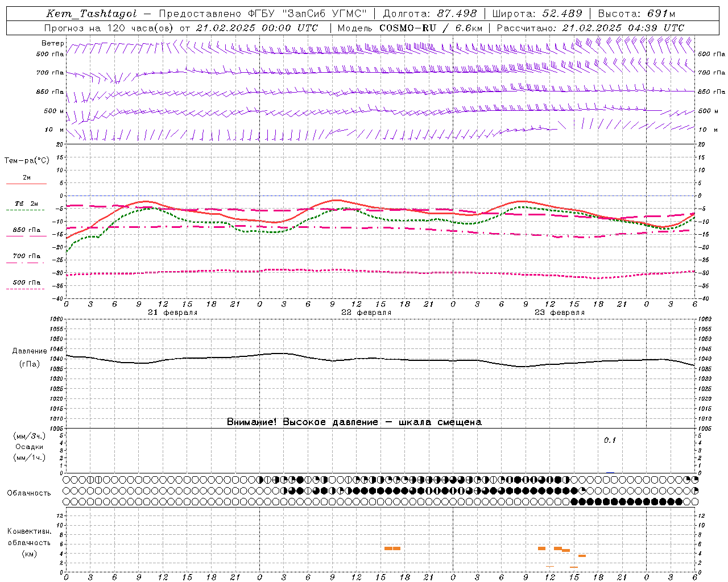Click the (мм/3ч.) precipitation unit label
This screenshot has height=582, width=728.
(29, 436)
